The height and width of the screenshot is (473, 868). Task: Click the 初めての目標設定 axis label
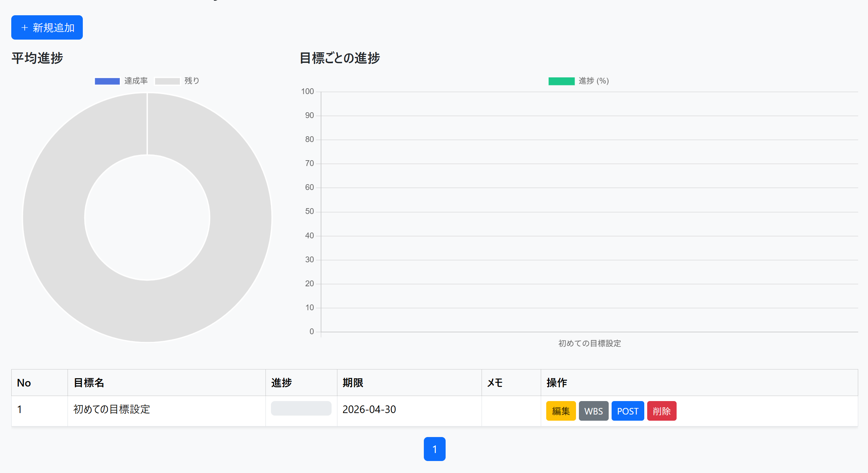pyautogui.click(x=589, y=343)
